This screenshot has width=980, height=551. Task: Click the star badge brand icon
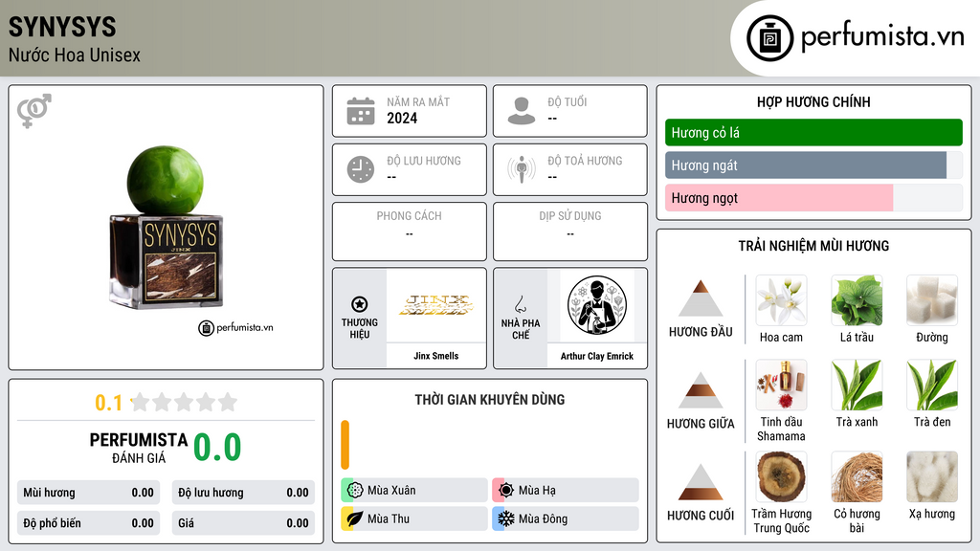click(360, 304)
